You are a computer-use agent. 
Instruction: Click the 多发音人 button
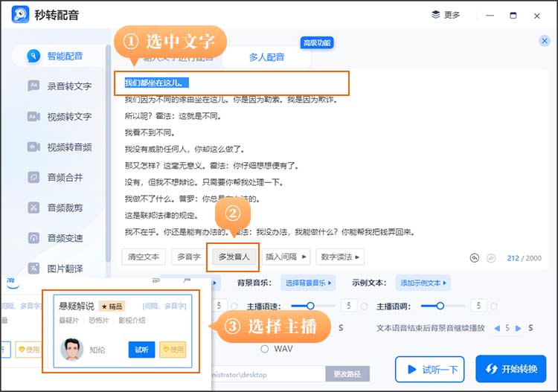coord(234,257)
